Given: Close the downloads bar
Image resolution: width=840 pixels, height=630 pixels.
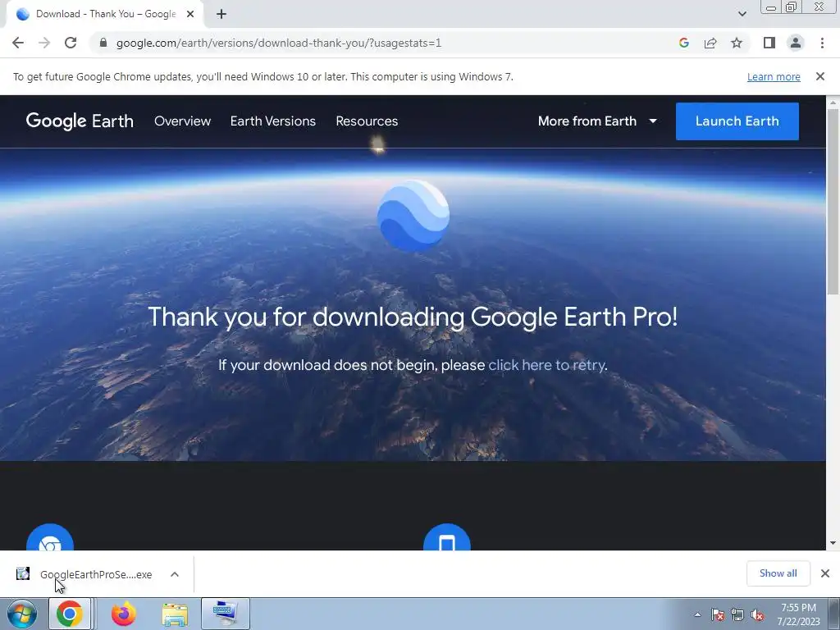Looking at the screenshot, I should tap(825, 573).
